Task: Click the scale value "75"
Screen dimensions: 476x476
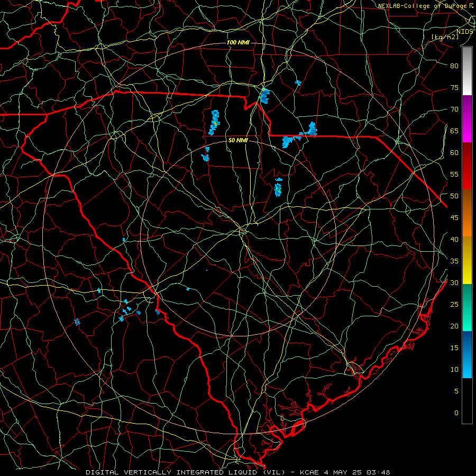Action: [x=454, y=88]
